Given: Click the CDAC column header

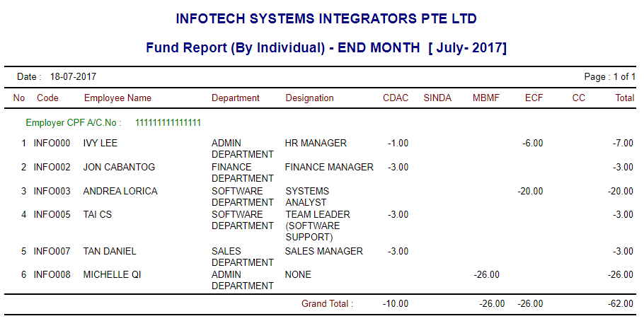Looking at the screenshot, I should point(396,98).
